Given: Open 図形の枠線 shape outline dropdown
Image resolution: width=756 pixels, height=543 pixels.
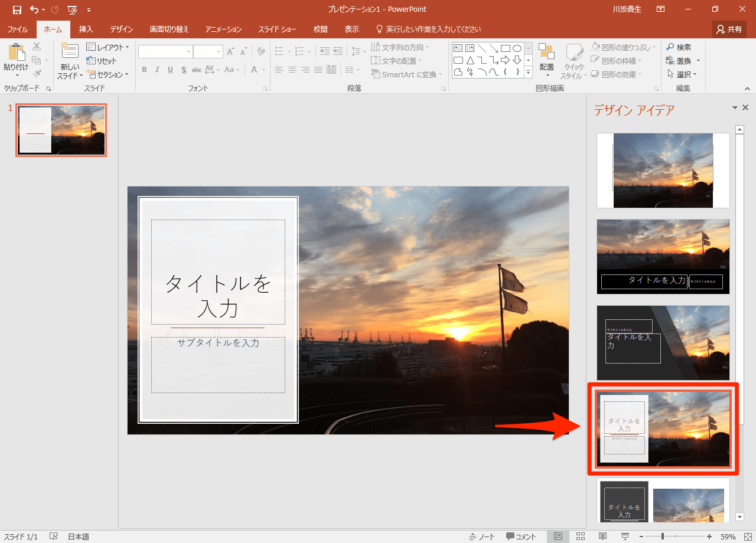Looking at the screenshot, I should (617, 61).
